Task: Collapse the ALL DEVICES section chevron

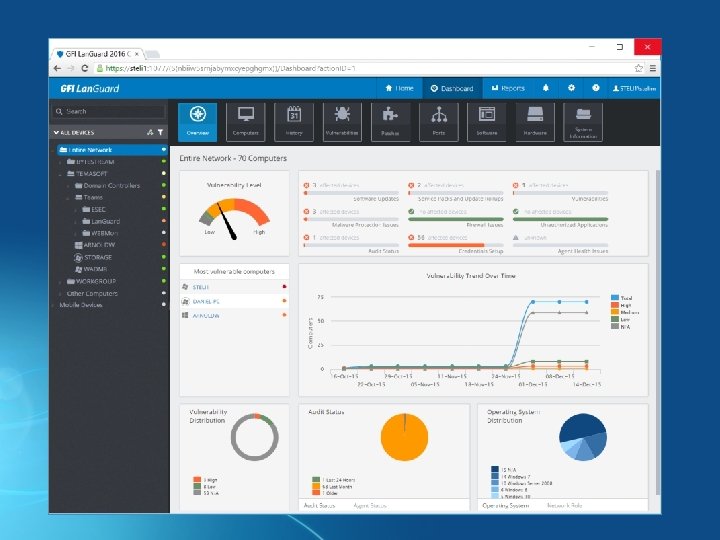Action: coord(56,132)
